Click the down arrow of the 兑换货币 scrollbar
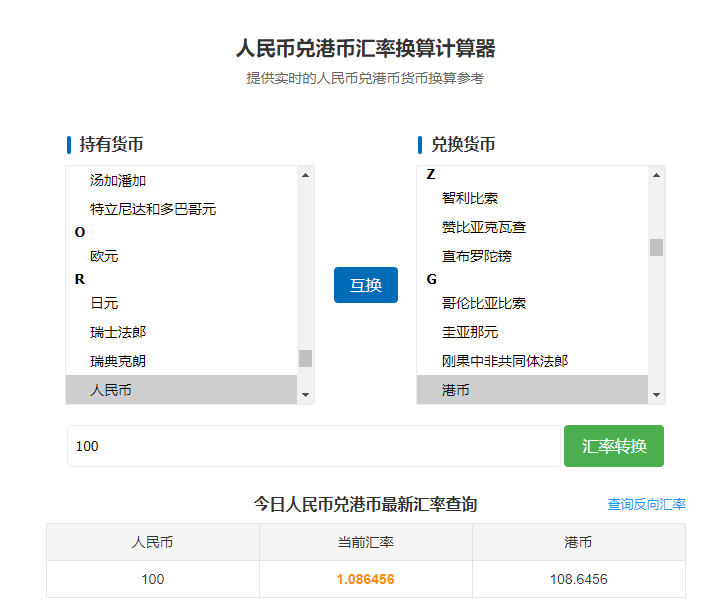 click(x=657, y=394)
